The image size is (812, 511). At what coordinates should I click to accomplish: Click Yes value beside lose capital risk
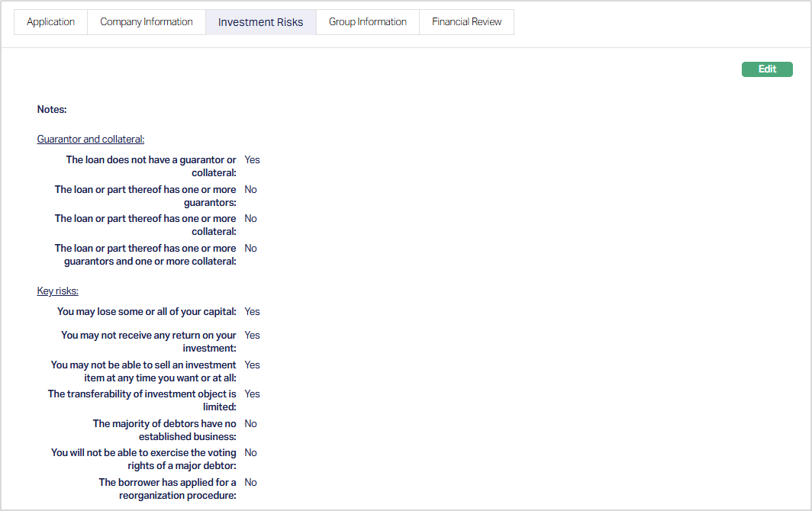coord(252,312)
